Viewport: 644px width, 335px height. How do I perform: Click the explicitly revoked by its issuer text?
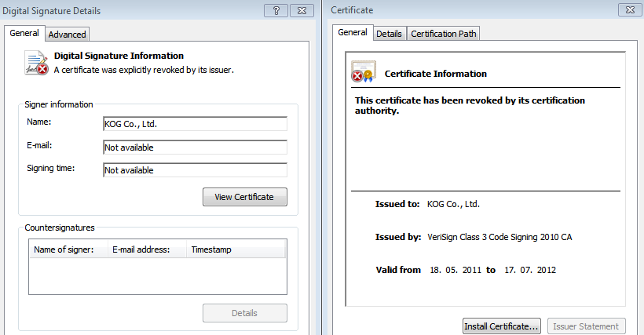[145, 70]
